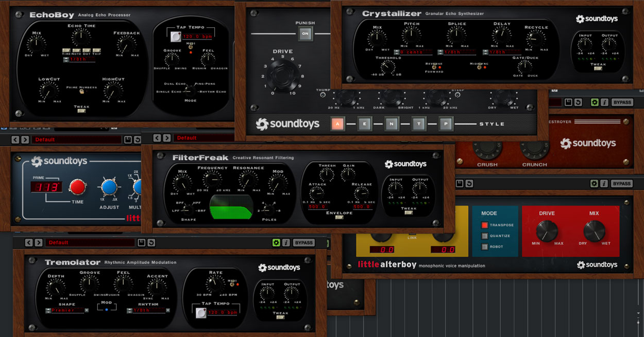Select Quantize mode in Little AlterBoy
This screenshot has width=644, height=337.
click(484, 236)
